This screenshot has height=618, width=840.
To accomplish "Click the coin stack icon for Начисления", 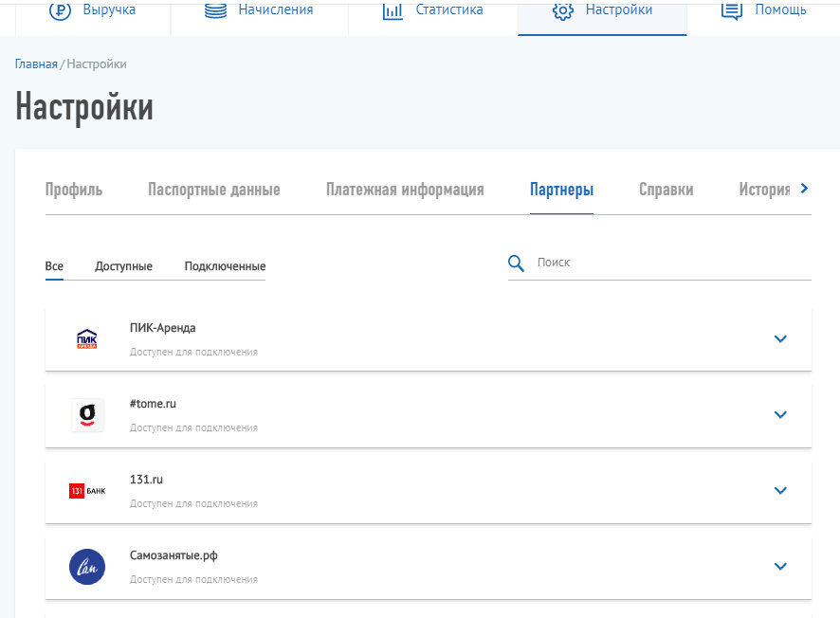I will coord(215,10).
